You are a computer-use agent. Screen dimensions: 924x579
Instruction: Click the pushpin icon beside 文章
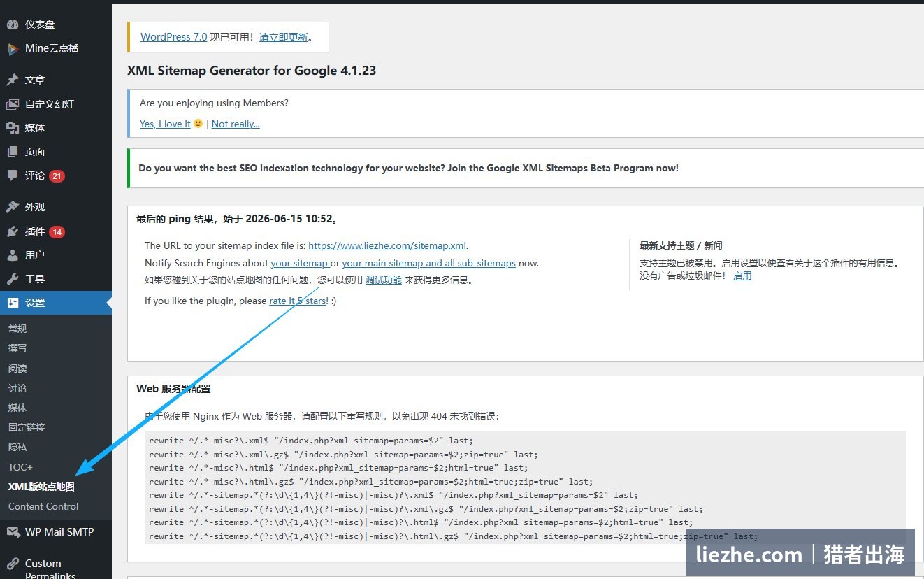point(13,80)
